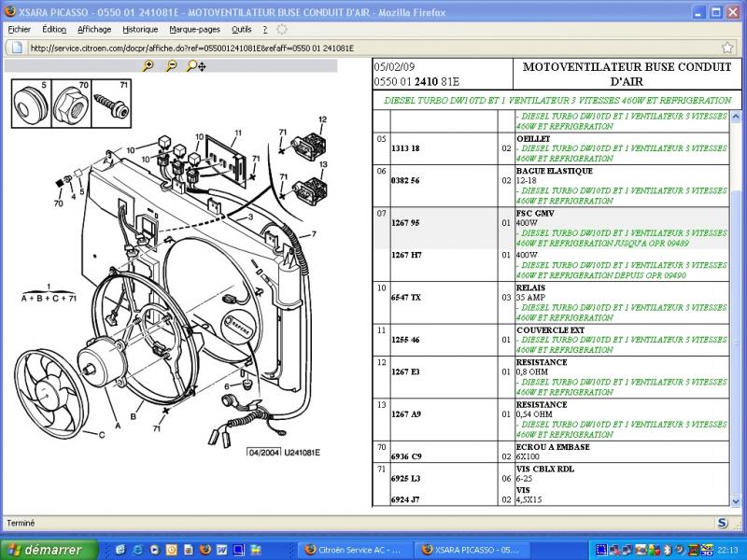This screenshot has width=747, height=560.
Task: Click part reference 6924 J7
Action: pyautogui.click(x=405, y=499)
